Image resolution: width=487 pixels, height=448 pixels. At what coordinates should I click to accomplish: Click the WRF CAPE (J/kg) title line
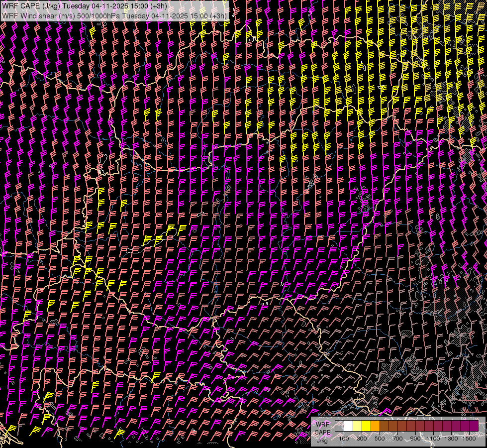[x=85, y=6]
